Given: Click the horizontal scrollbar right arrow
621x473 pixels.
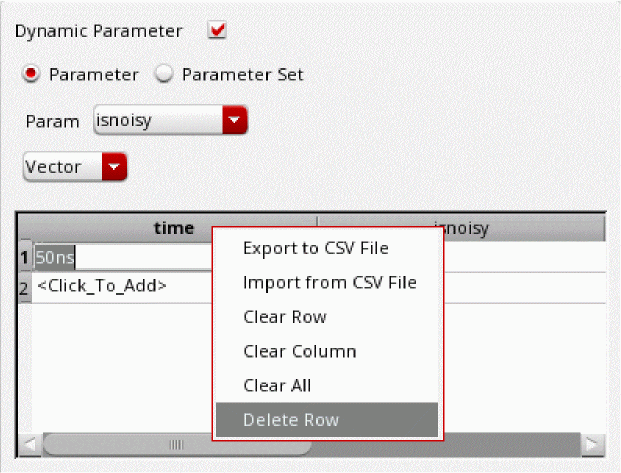Looking at the screenshot, I should pyautogui.click(x=594, y=443).
